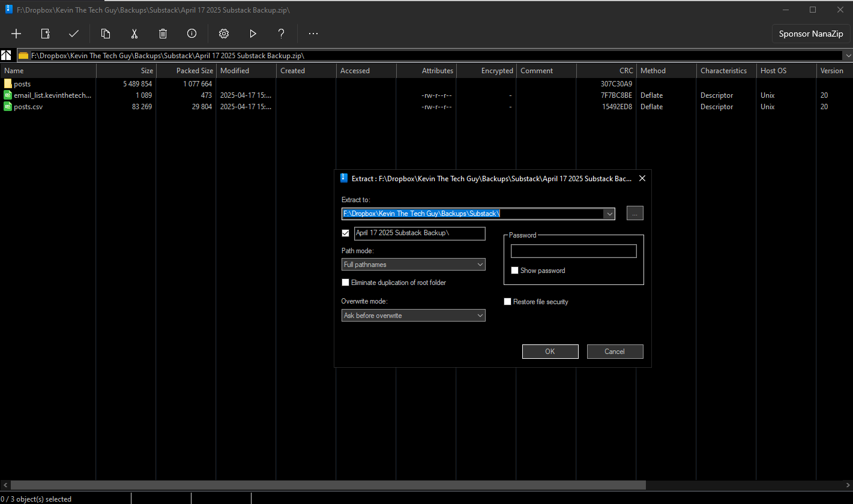Click the Extract toolbar icon
This screenshot has width=853, height=504.
(x=45, y=34)
